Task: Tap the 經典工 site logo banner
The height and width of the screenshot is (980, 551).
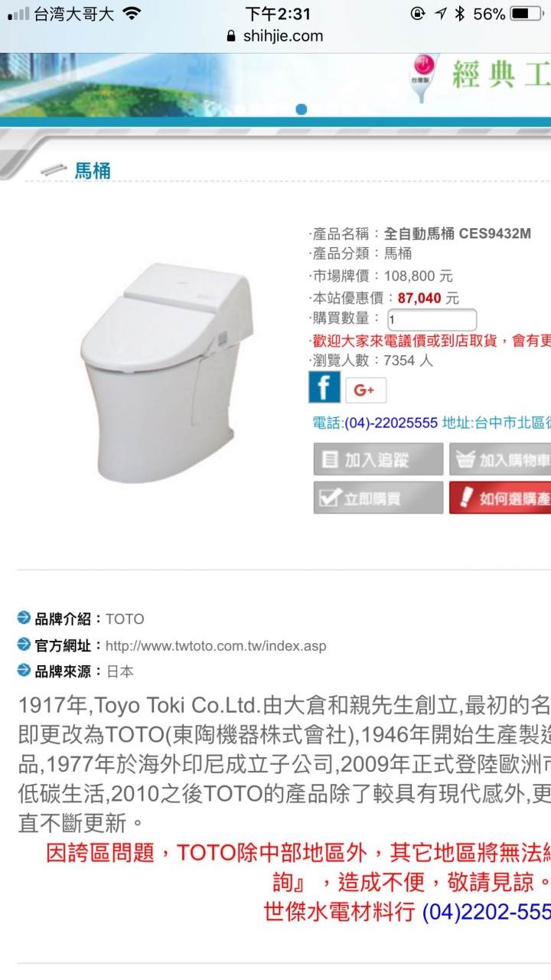Action: click(x=481, y=78)
